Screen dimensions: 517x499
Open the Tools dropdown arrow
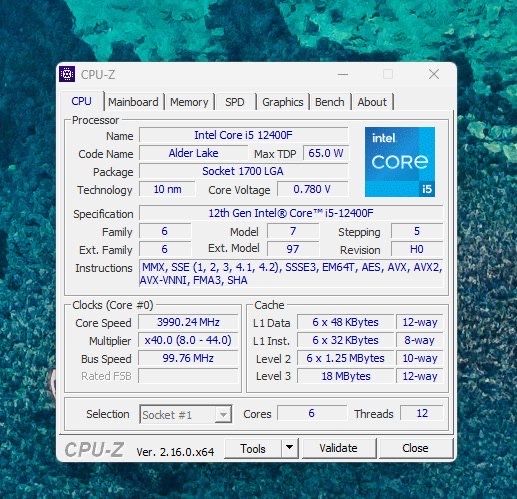(289, 448)
